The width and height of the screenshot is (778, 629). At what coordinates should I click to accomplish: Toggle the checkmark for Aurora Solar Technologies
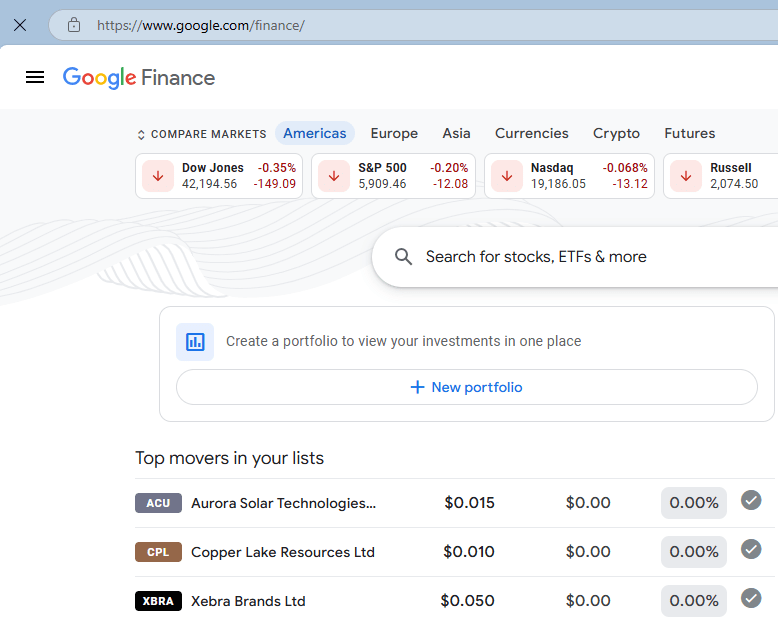[x=751, y=501]
